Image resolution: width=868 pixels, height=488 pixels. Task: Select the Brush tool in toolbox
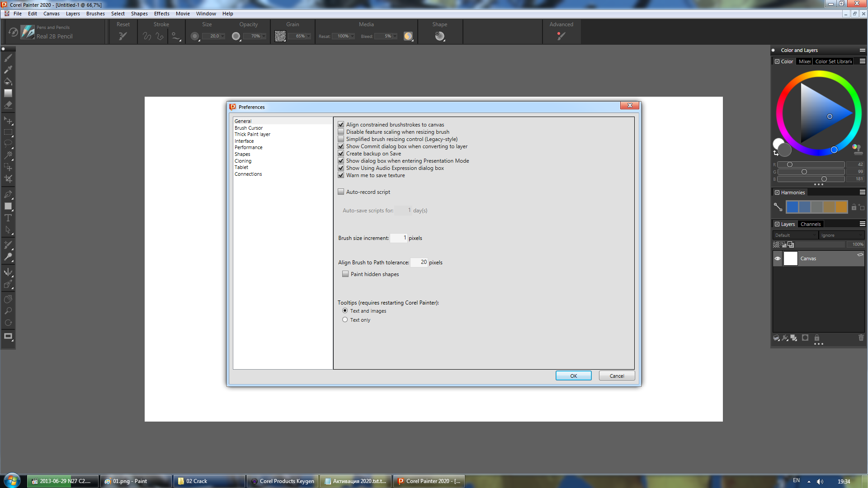tap(8, 58)
